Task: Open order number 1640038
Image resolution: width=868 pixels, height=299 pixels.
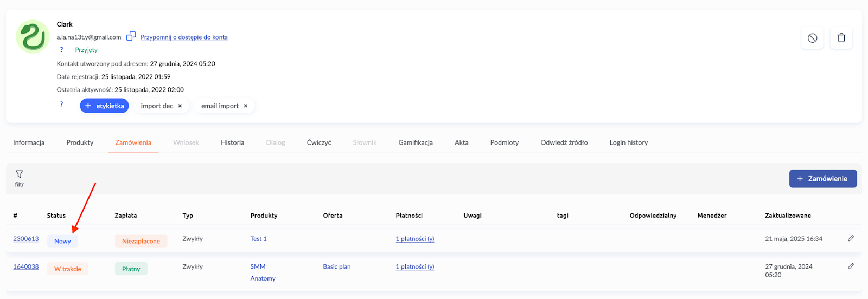Action: (26, 266)
